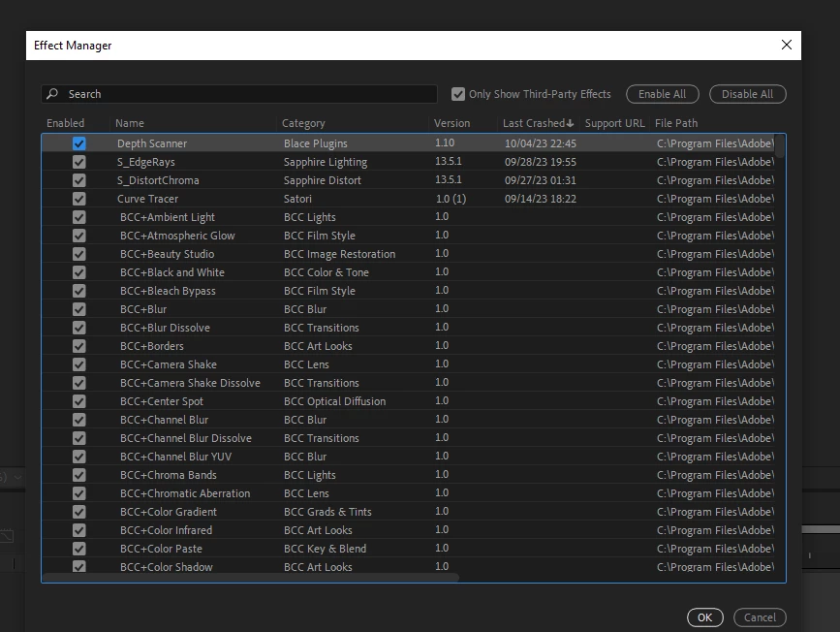
Task: Select the S_DistortChroma effect name
Action: click(158, 180)
